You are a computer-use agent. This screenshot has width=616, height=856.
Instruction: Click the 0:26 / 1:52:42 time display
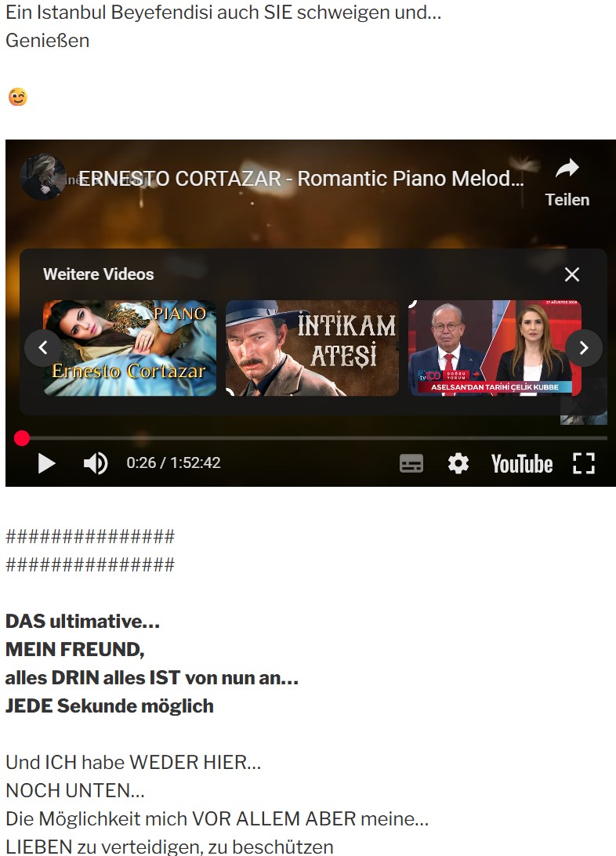[173, 463]
